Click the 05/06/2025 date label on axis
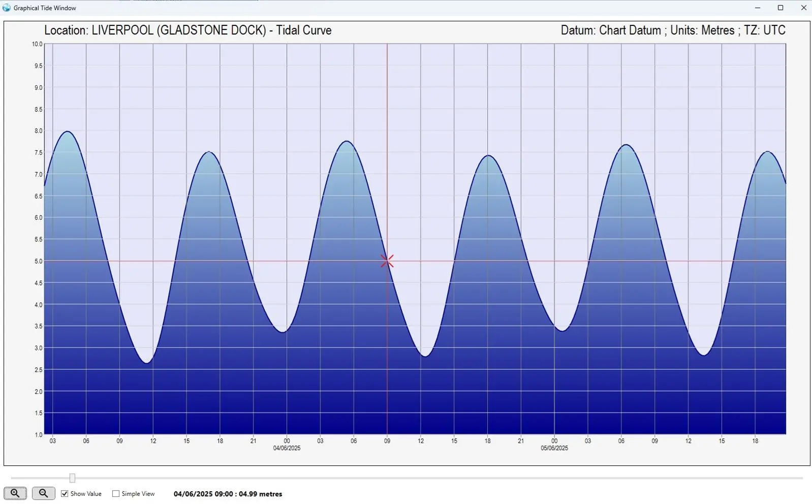This screenshot has height=504, width=812. pos(554,448)
